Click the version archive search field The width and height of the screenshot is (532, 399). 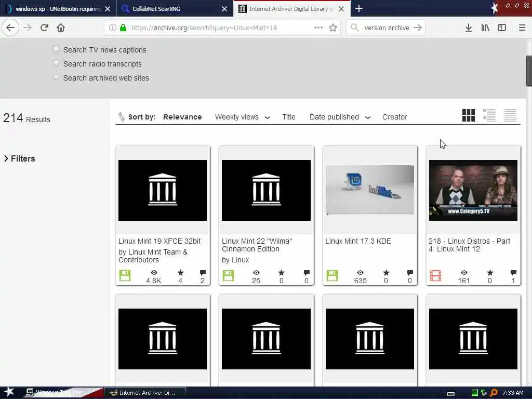(387, 28)
